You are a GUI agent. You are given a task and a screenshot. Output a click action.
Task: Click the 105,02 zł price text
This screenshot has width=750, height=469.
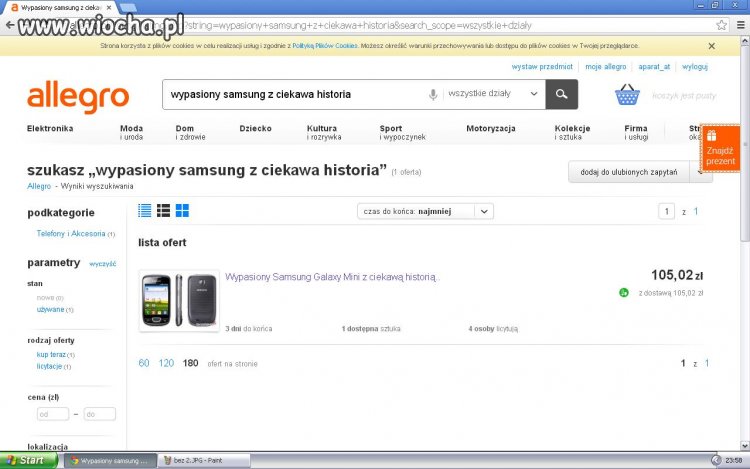point(677,275)
